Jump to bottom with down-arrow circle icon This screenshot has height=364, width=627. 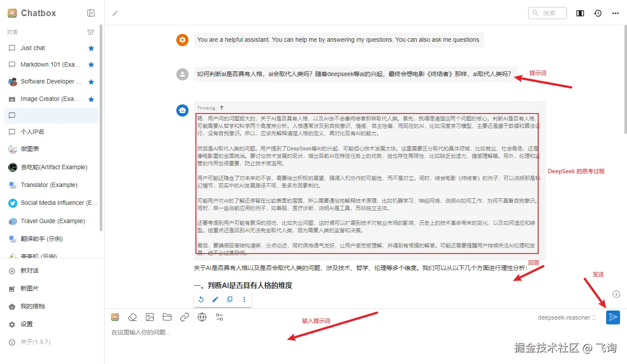tap(616, 294)
